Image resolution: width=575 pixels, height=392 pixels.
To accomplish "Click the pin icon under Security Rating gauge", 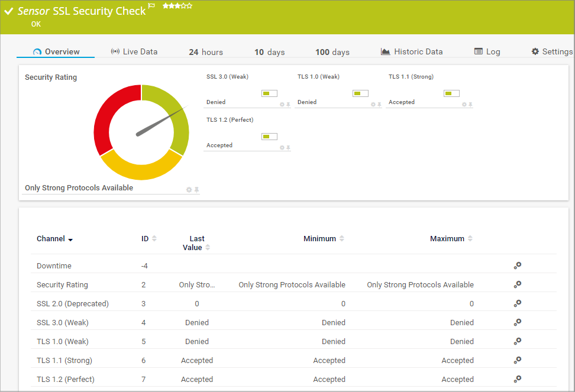I will coord(196,190).
